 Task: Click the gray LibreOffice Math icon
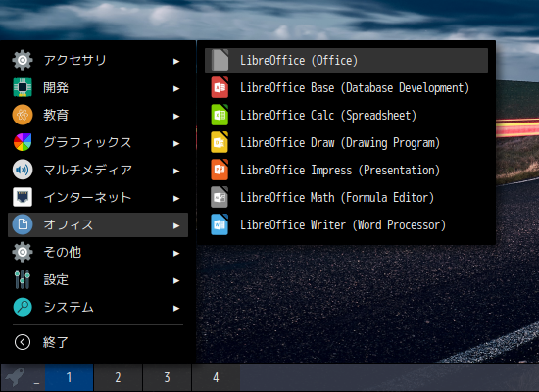point(220,197)
